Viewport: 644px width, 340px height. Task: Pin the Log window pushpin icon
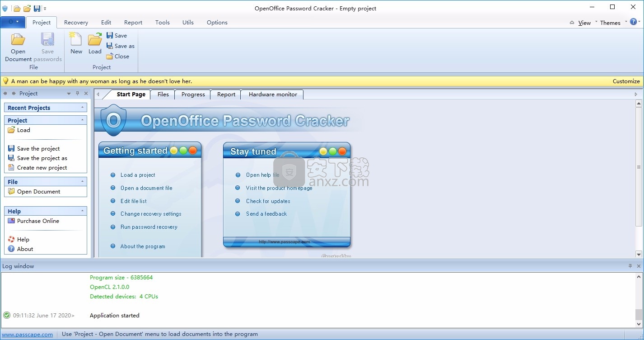(630, 266)
